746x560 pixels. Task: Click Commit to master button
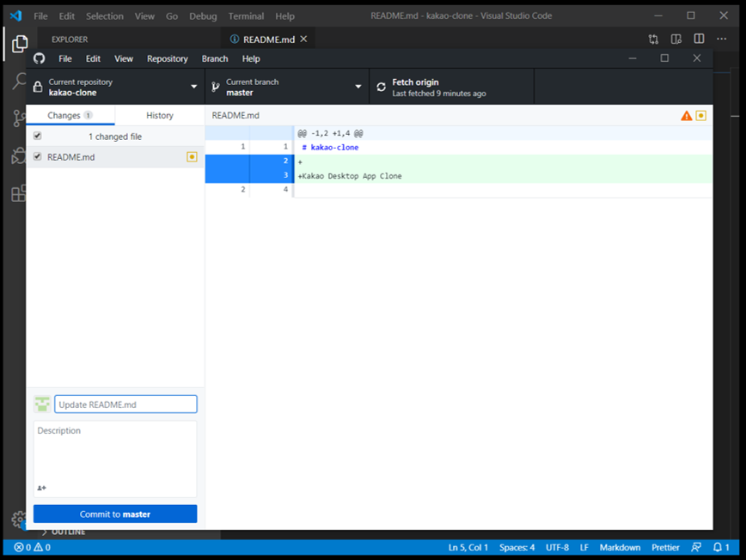pyautogui.click(x=115, y=514)
